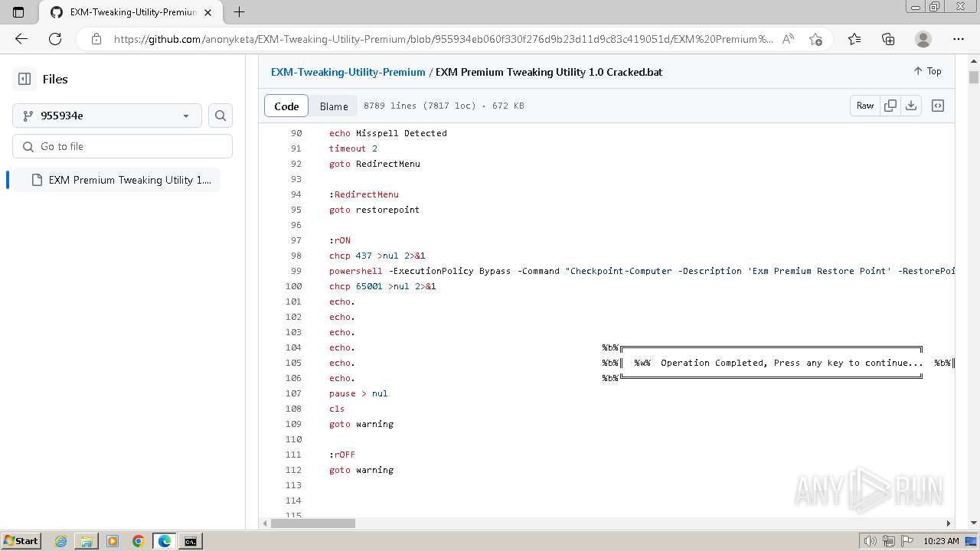980x551 pixels.
Task: Switch to the Code tab
Action: pyautogui.click(x=286, y=106)
